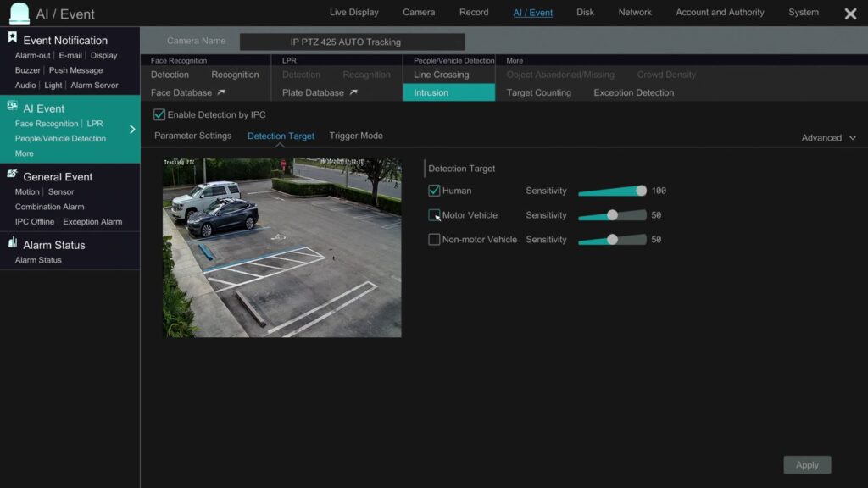Click Event Notification heading

point(65,41)
